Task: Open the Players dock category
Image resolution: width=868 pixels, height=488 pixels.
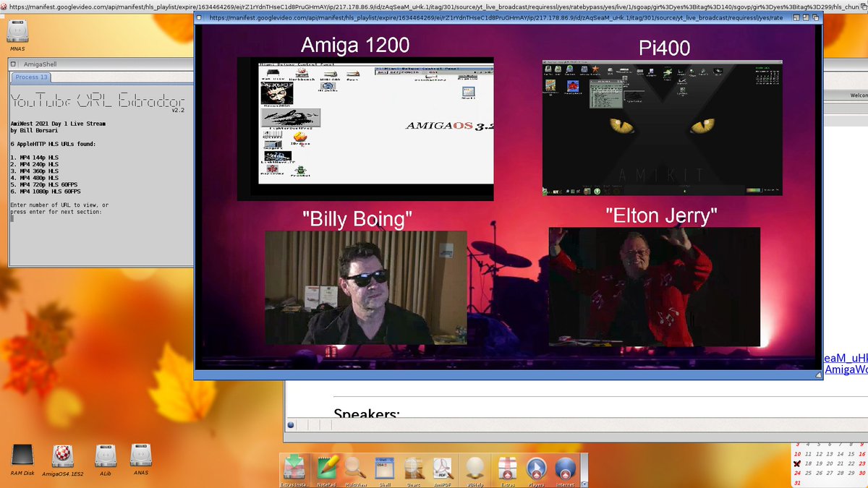Action: 536,471
